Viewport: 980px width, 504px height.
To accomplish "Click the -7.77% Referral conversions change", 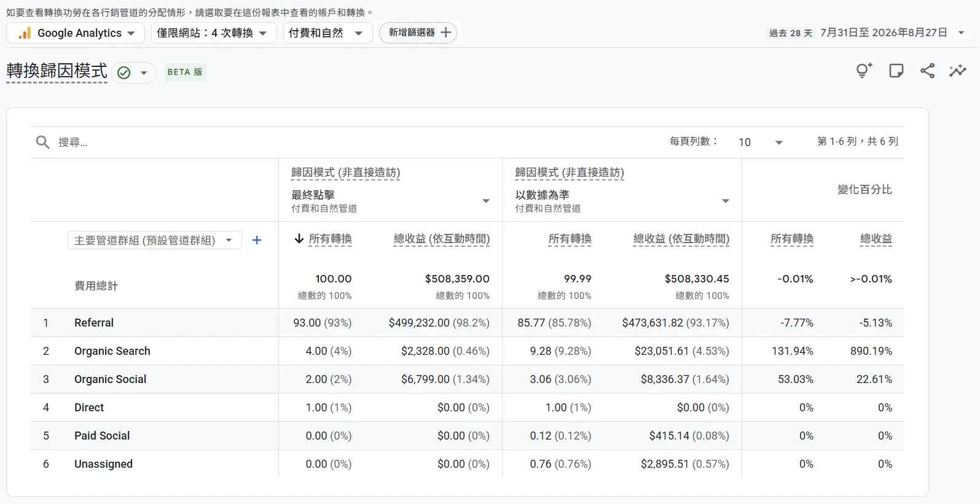I will 797,323.
